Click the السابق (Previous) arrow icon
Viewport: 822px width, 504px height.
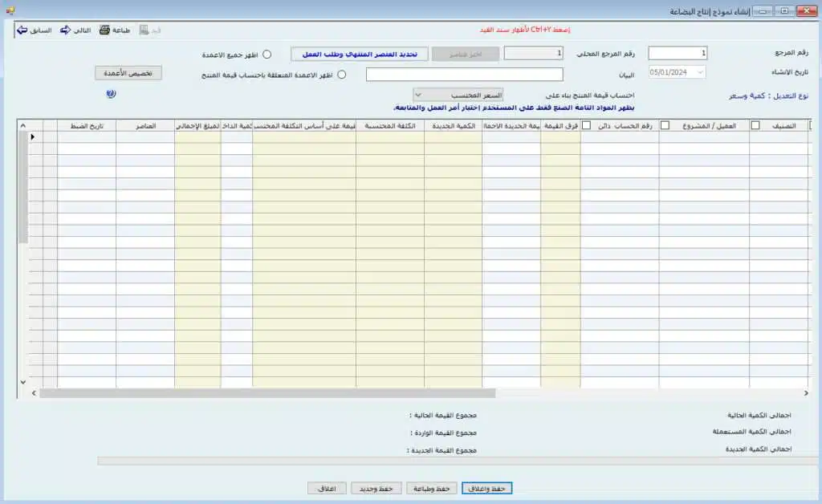coord(22,30)
